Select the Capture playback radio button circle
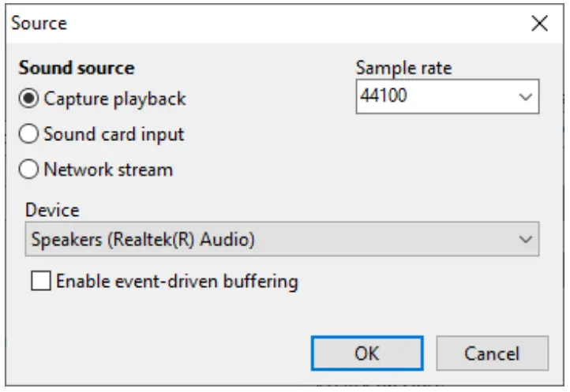The height and width of the screenshot is (392, 570). pyautogui.click(x=30, y=99)
